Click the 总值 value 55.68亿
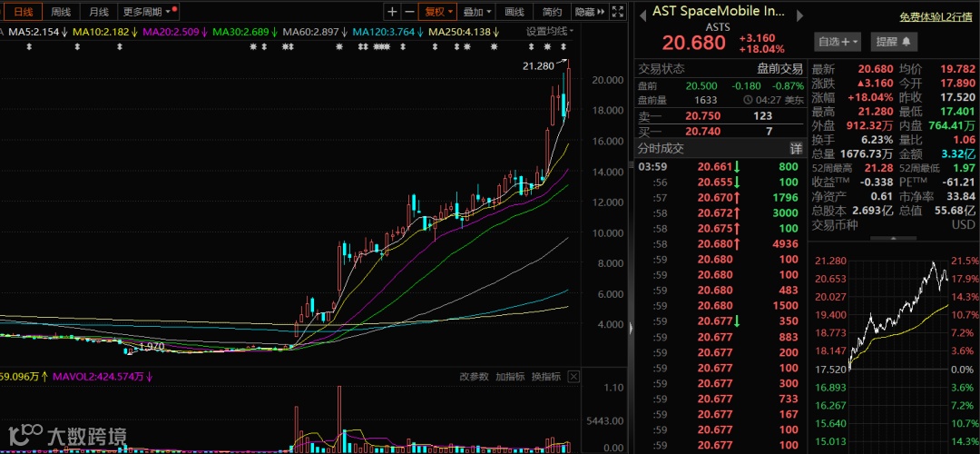The height and width of the screenshot is (454, 980). click(x=955, y=211)
